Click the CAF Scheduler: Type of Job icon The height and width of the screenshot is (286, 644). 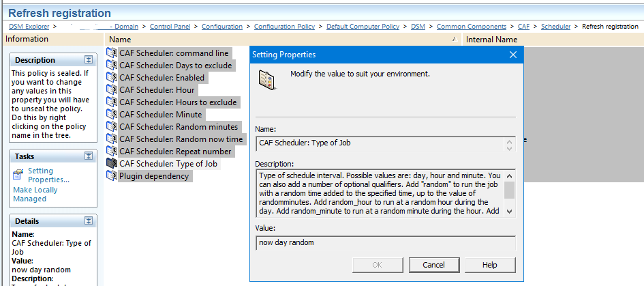[112, 164]
